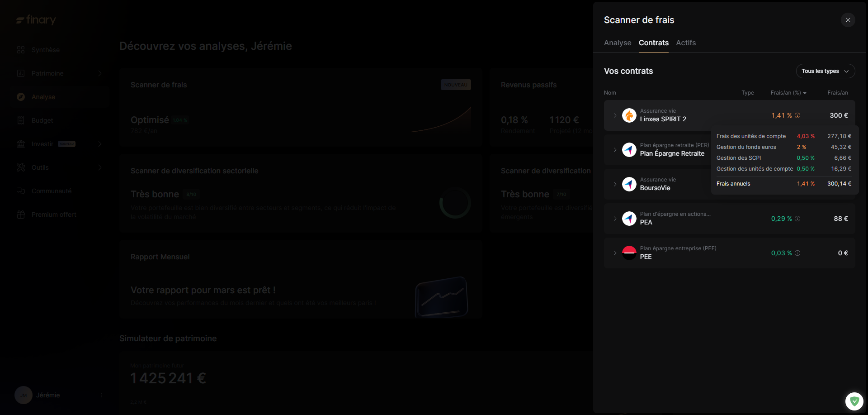Image resolution: width=868 pixels, height=415 pixels.
Task: Click the Nom column header
Action: point(610,93)
